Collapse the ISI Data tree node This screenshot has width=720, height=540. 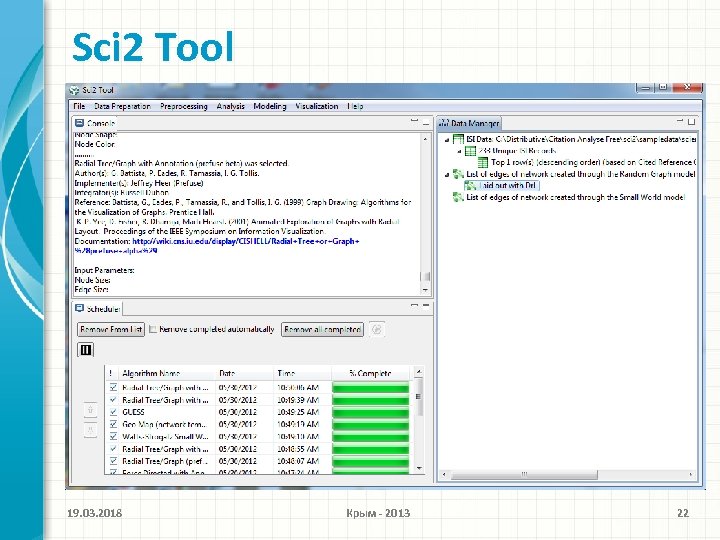[447, 140]
